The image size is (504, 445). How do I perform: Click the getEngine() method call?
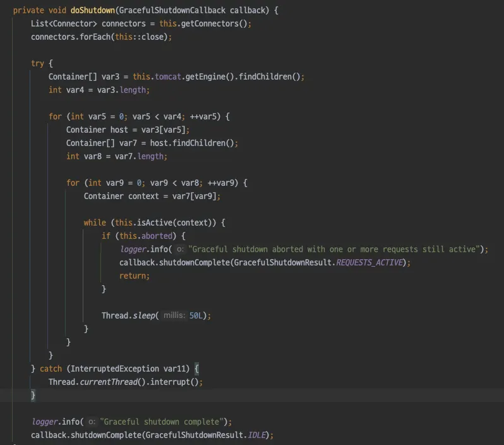[210, 77]
